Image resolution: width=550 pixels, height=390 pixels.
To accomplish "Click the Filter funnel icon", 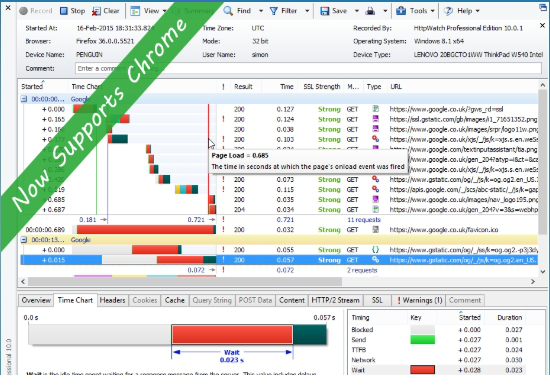I will click(x=274, y=11).
